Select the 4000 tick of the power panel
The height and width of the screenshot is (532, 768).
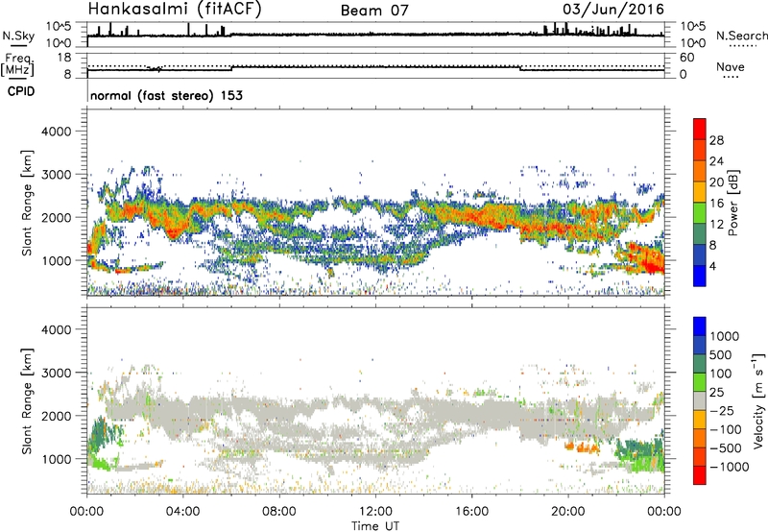pos(57,132)
